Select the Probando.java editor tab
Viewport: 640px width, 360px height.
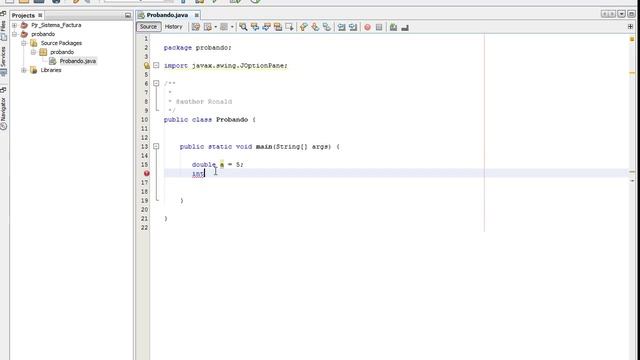tap(167, 15)
